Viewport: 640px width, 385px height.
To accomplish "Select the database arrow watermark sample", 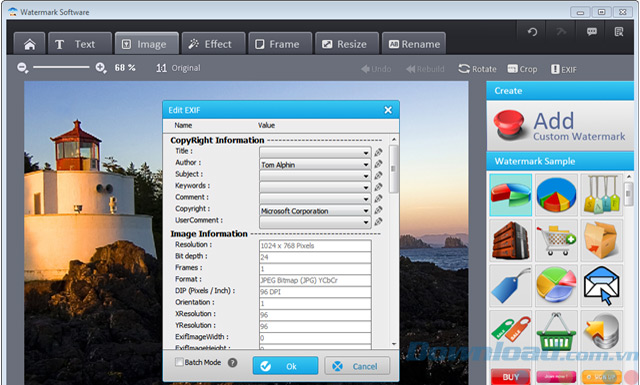I will coord(601,331).
